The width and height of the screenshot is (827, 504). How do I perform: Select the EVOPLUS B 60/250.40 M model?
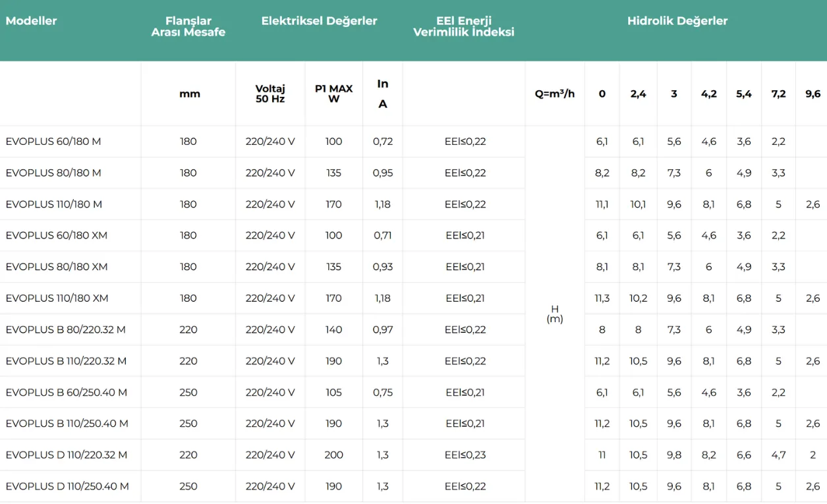click(67, 393)
